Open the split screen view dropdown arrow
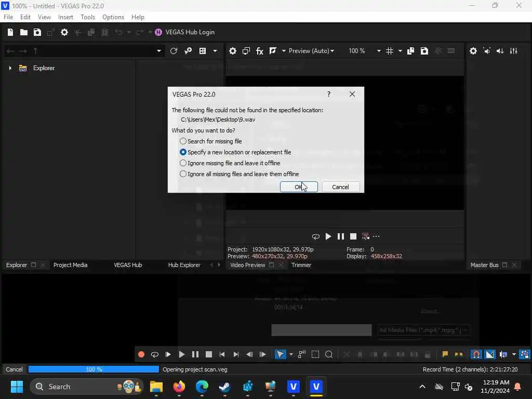 tap(284, 51)
